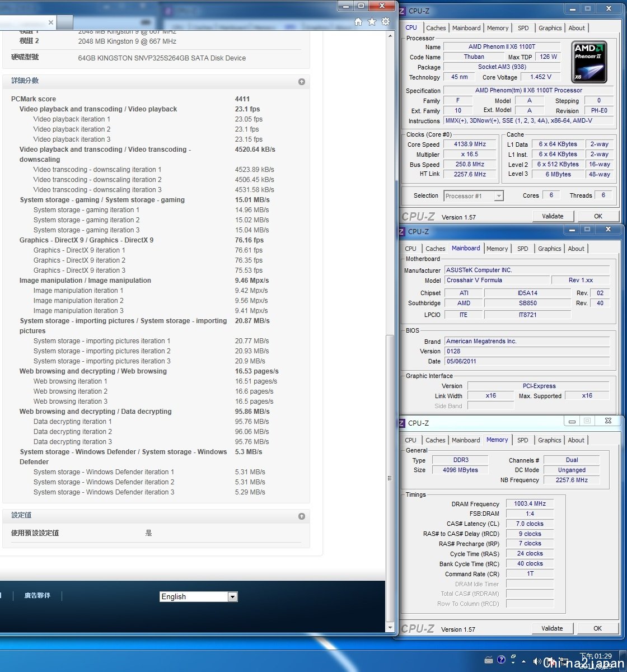Switch to About tab in top CPU-Z window

tap(577, 28)
